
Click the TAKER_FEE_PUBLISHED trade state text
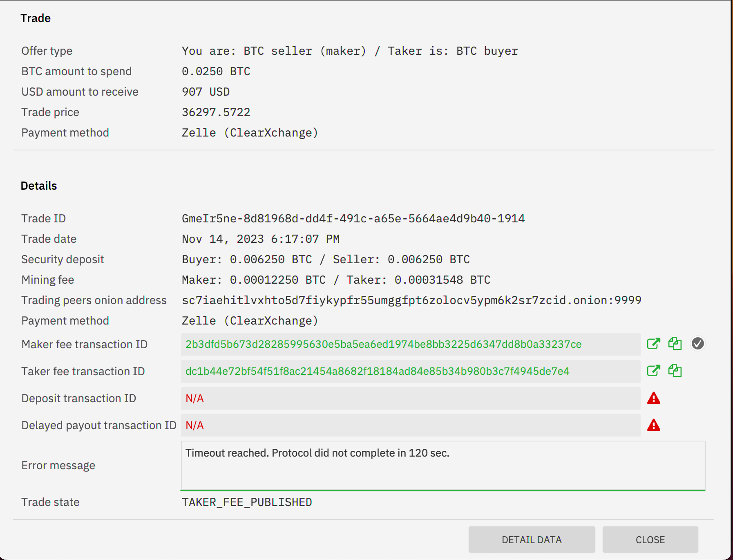247,502
